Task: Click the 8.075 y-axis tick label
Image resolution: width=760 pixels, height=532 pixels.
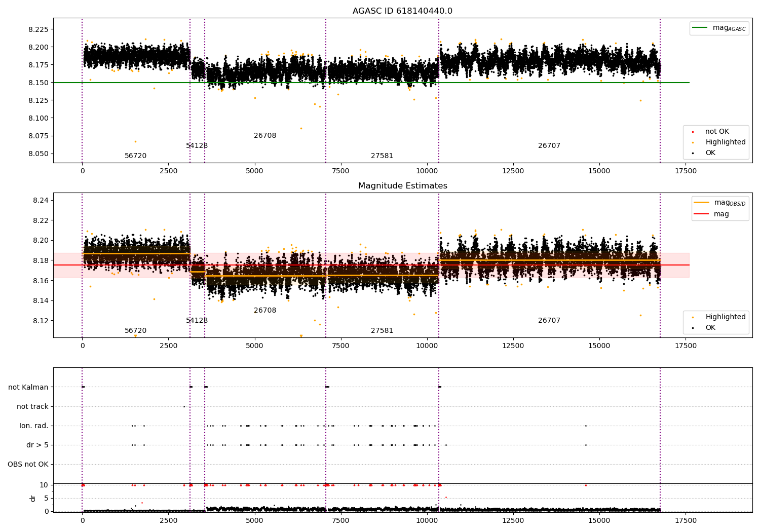Action: pyautogui.click(x=39, y=136)
